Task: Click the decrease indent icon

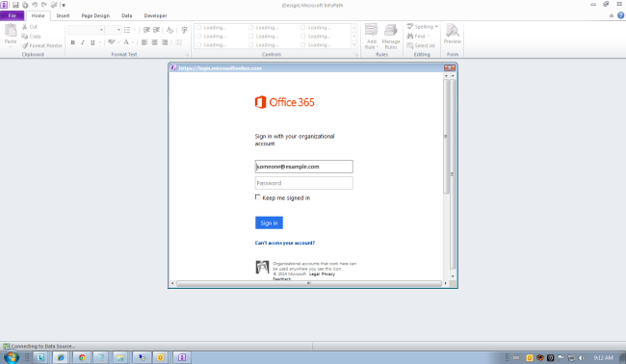Action: (146, 30)
